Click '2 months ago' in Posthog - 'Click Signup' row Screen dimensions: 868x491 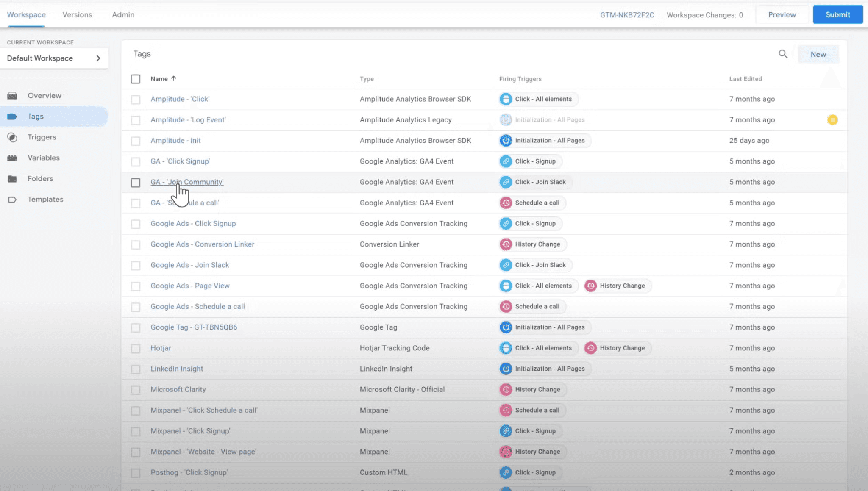click(x=752, y=473)
